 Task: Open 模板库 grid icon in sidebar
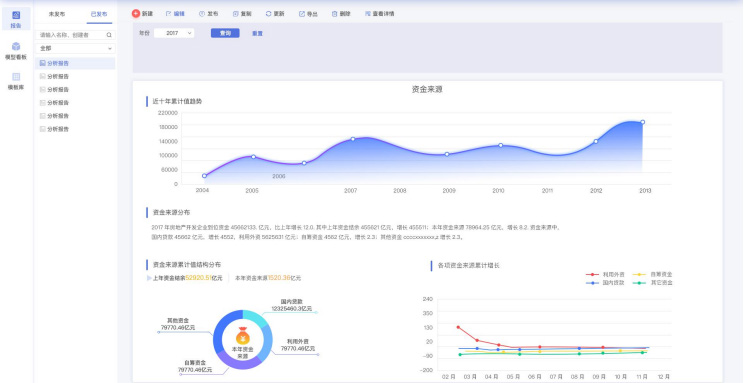tap(16, 77)
